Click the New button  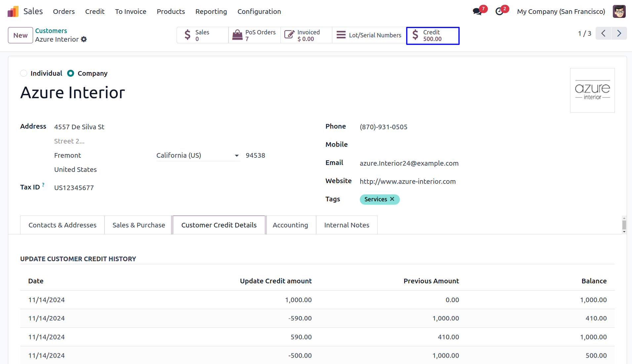(x=21, y=35)
